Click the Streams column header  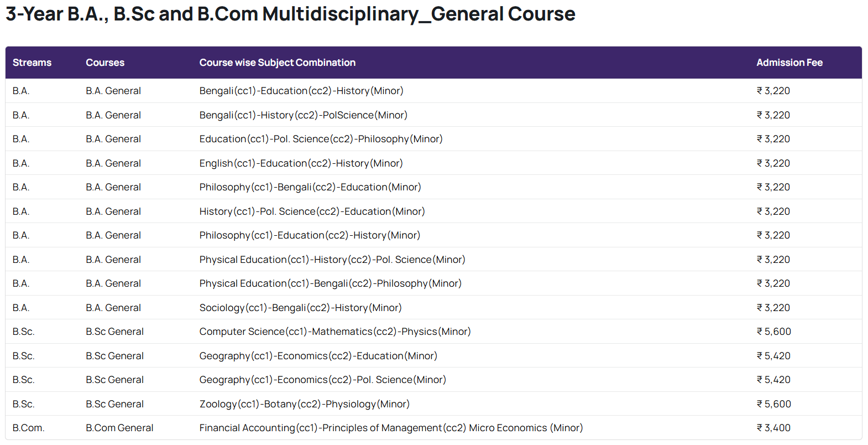pyautogui.click(x=32, y=63)
